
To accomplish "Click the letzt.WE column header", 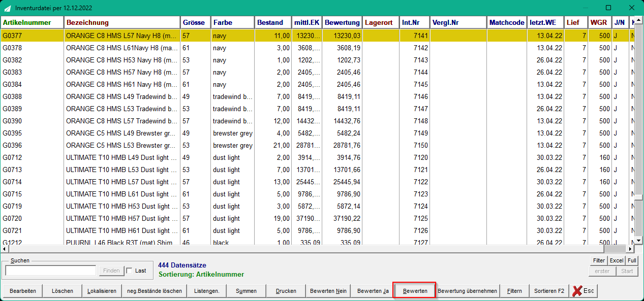I will click(545, 23).
